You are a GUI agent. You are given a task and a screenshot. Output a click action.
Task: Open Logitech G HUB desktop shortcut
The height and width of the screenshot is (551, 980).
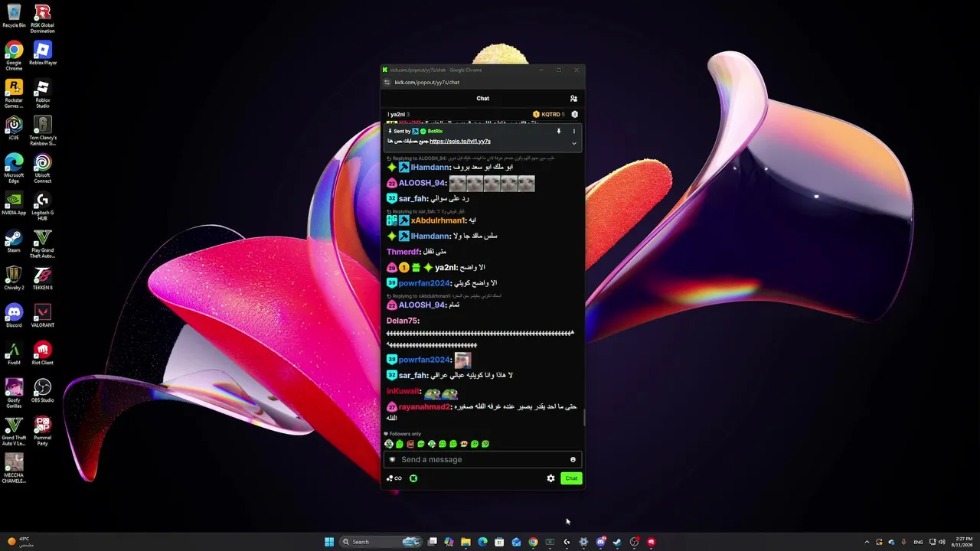point(43,206)
